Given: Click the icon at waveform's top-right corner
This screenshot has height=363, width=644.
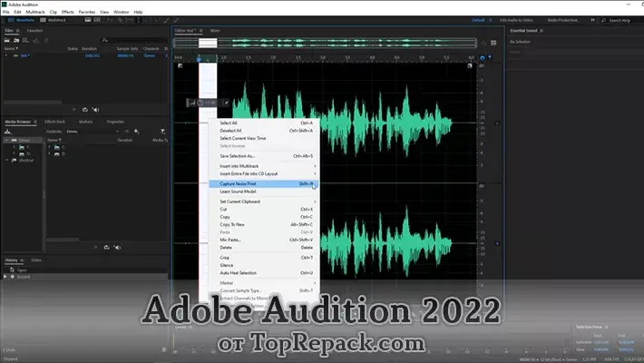Looking at the screenshot, I should pyautogui.click(x=470, y=65).
